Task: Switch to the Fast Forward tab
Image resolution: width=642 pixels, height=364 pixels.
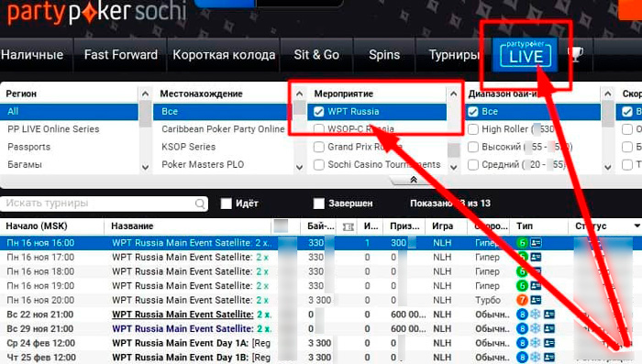Action: 121,54
